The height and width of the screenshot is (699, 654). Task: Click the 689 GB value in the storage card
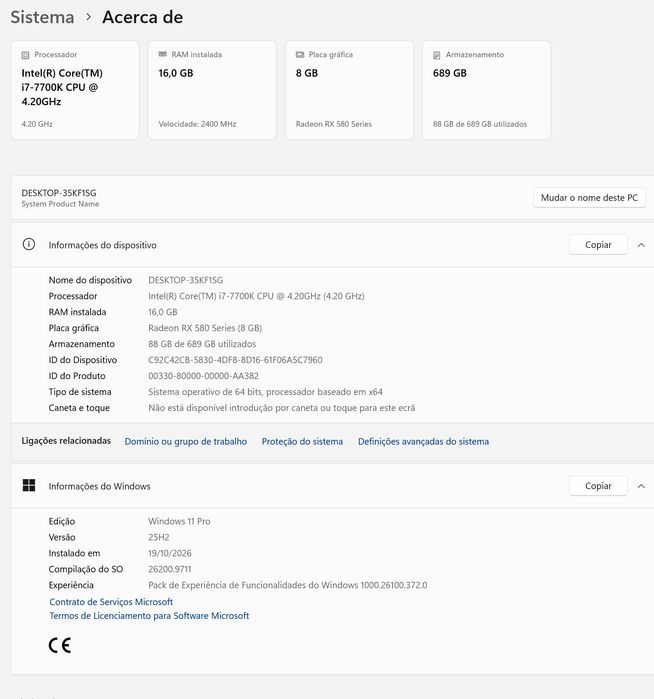tap(450, 73)
